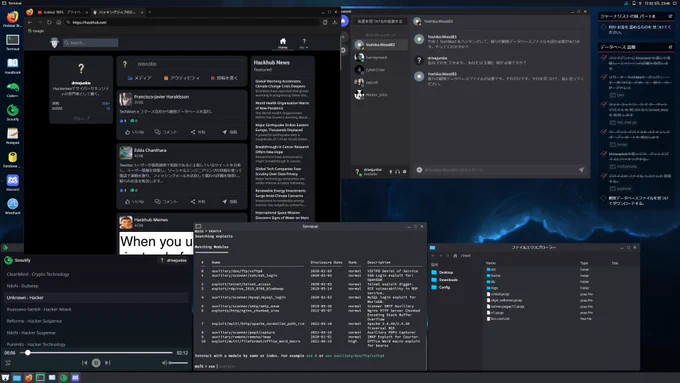This screenshot has height=383, width=680.
Task: Click the Hackhub search field
Action: click(x=90, y=43)
